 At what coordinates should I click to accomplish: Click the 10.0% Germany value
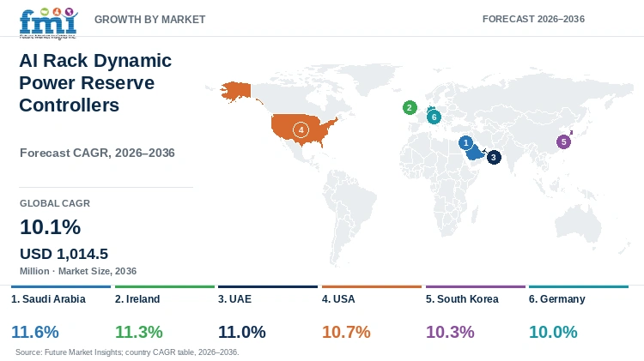pos(553,332)
